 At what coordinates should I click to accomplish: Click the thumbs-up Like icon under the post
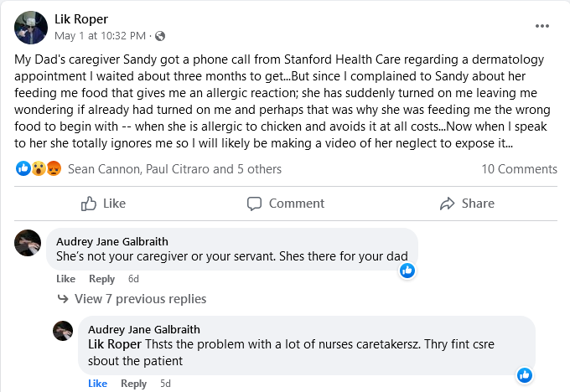[x=89, y=204]
